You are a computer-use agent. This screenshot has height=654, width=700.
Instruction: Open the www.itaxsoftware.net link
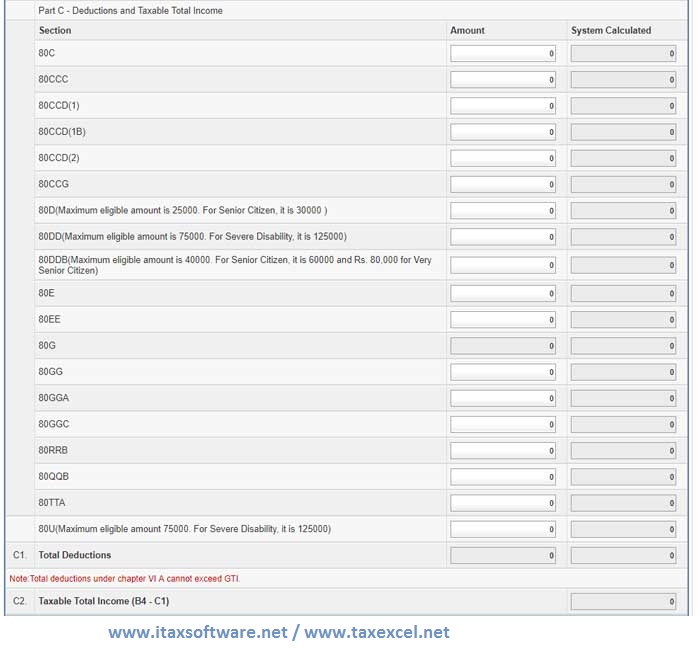[x=197, y=632]
